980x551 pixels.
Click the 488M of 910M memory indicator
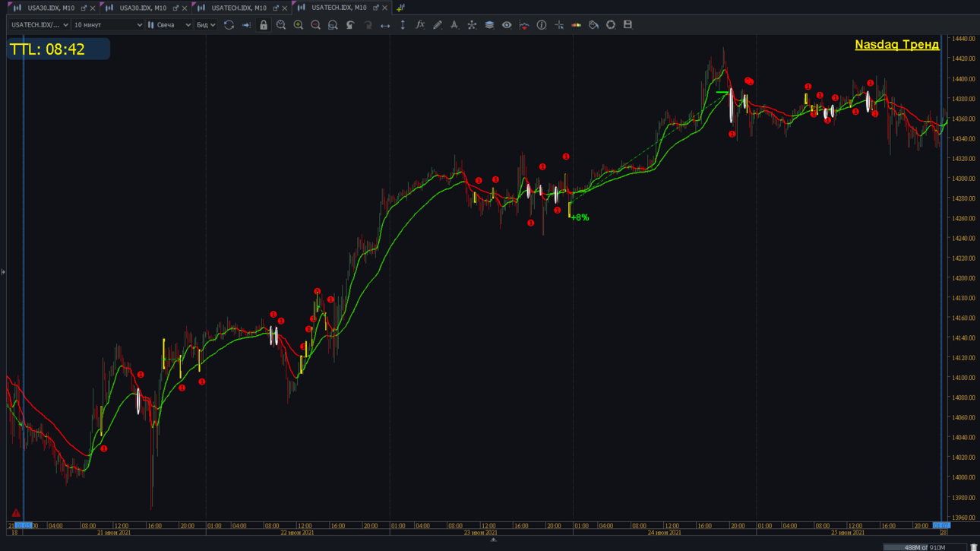pos(925,547)
